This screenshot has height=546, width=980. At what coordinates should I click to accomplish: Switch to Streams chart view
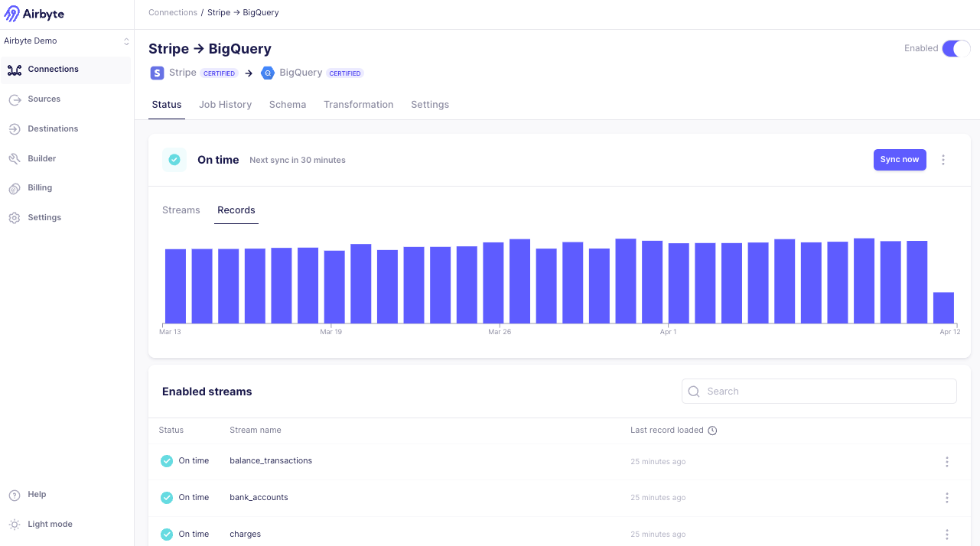[x=181, y=210]
